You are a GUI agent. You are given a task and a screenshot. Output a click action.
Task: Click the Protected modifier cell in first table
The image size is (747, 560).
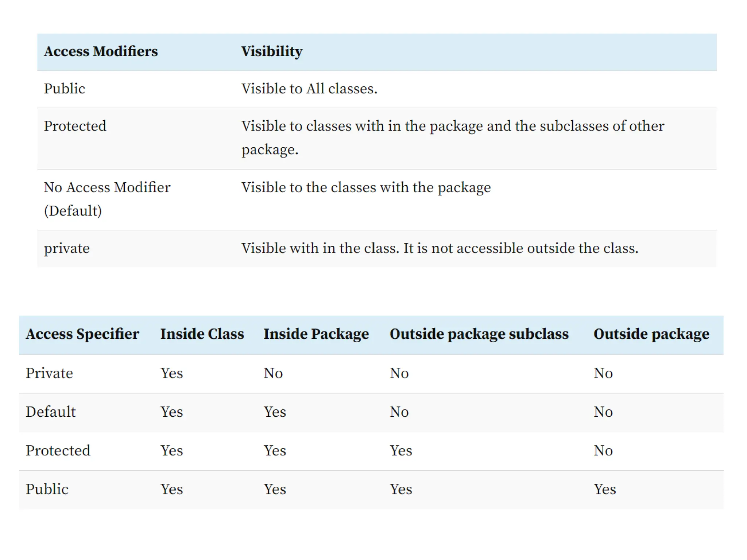[75, 126]
